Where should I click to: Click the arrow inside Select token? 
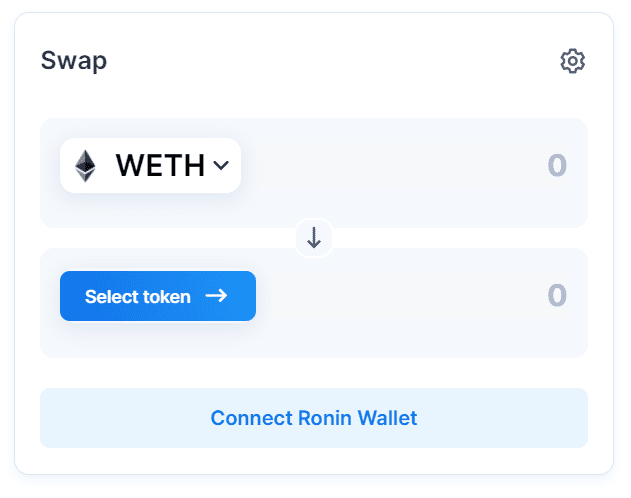(x=216, y=296)
